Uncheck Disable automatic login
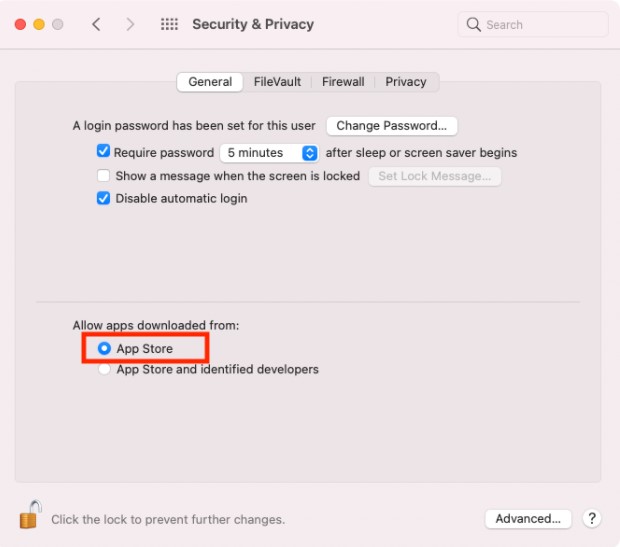The height and width of the screenshot is (547, 620). pyautogui.click(x=104, y=198)
